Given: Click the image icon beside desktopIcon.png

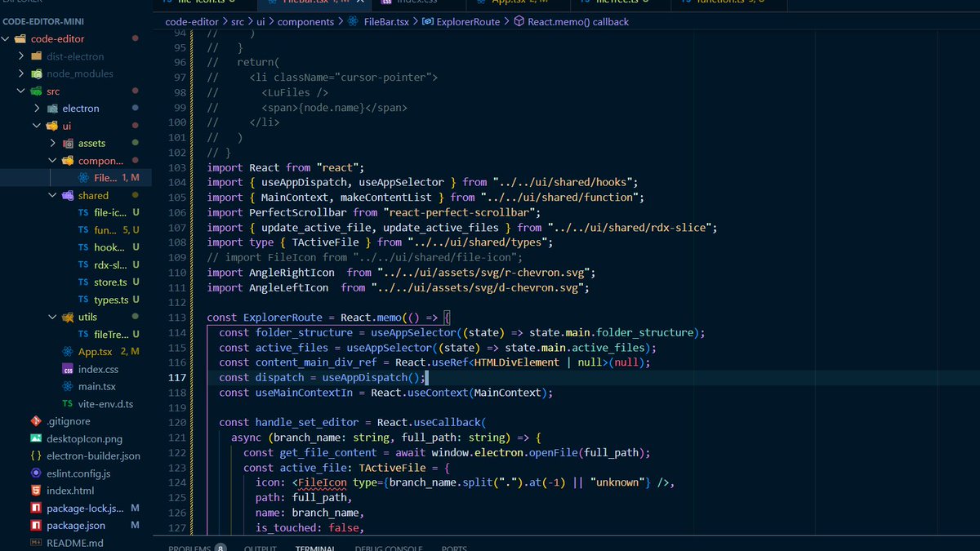Looking at the screenshot, I should point(36,438).
